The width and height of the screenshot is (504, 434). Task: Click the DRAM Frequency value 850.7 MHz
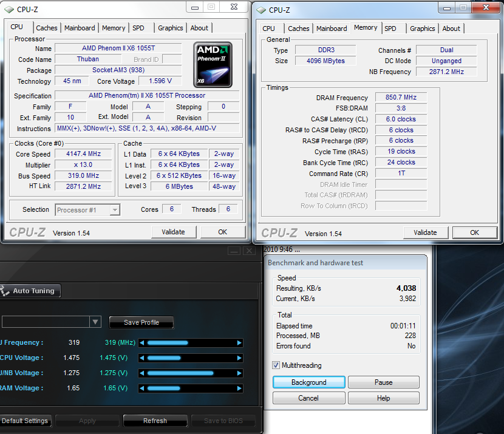pyautogui.click(x=401, y=97)
